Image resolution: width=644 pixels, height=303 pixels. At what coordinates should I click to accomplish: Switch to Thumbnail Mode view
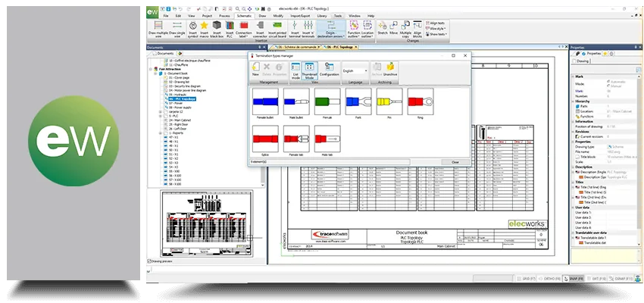[310, 70]
